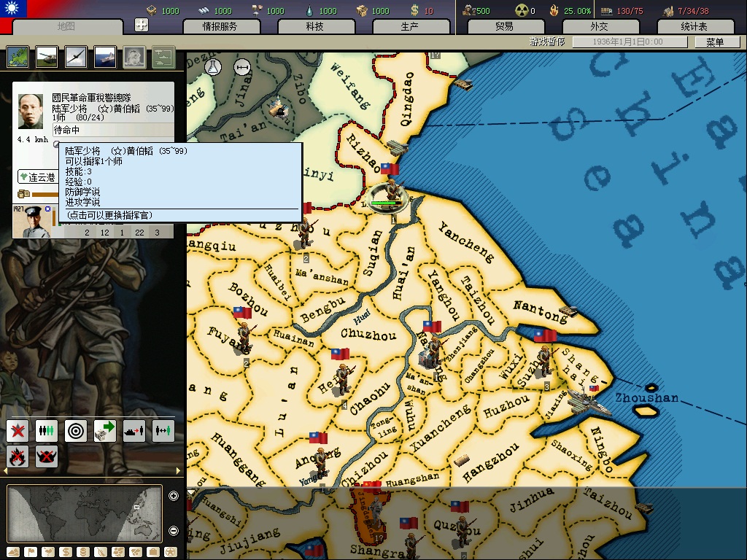Open the Europe map overview icon
747x560 pixels.
18,57
